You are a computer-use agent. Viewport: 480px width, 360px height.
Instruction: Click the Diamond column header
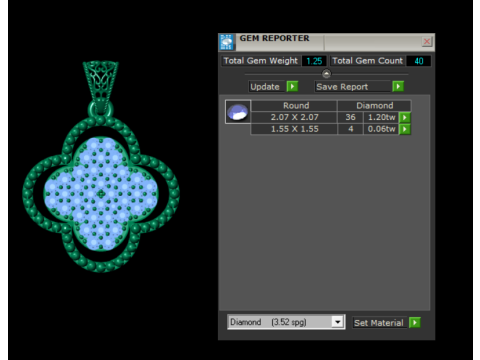(x=374, y=106)
